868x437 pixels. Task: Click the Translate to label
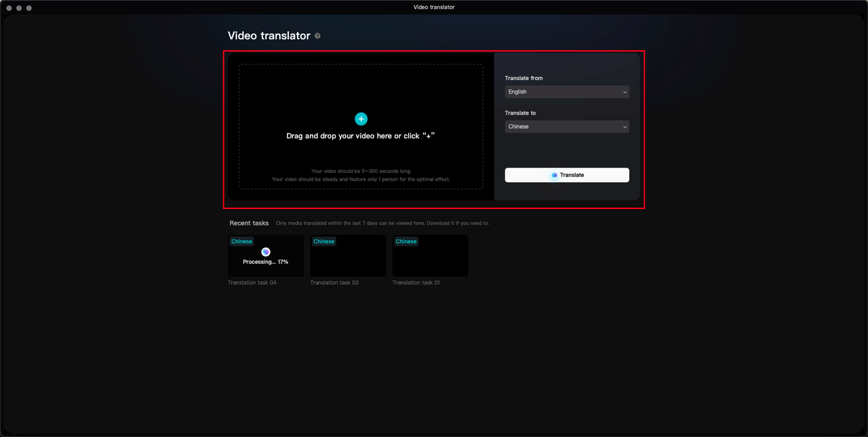point(520,113)
